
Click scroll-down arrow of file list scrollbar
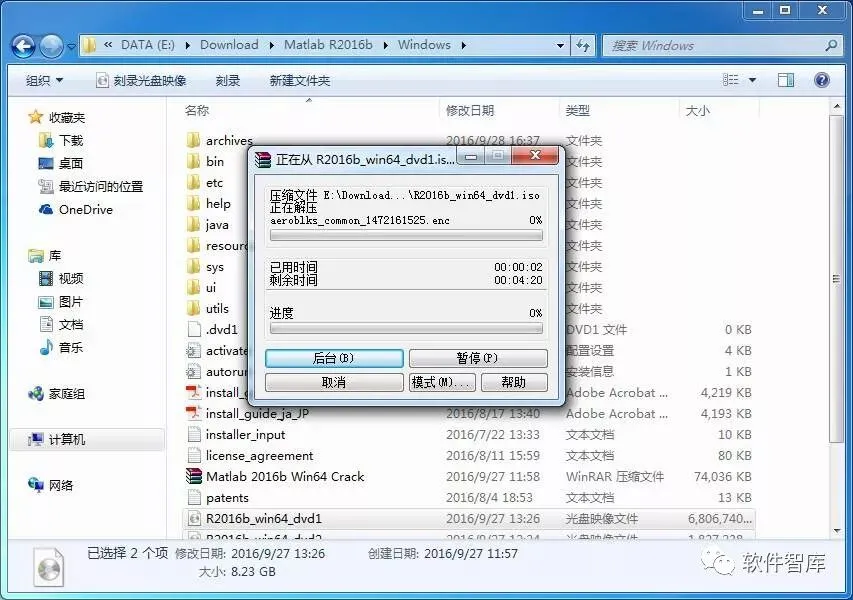click(x=837, y=531)
